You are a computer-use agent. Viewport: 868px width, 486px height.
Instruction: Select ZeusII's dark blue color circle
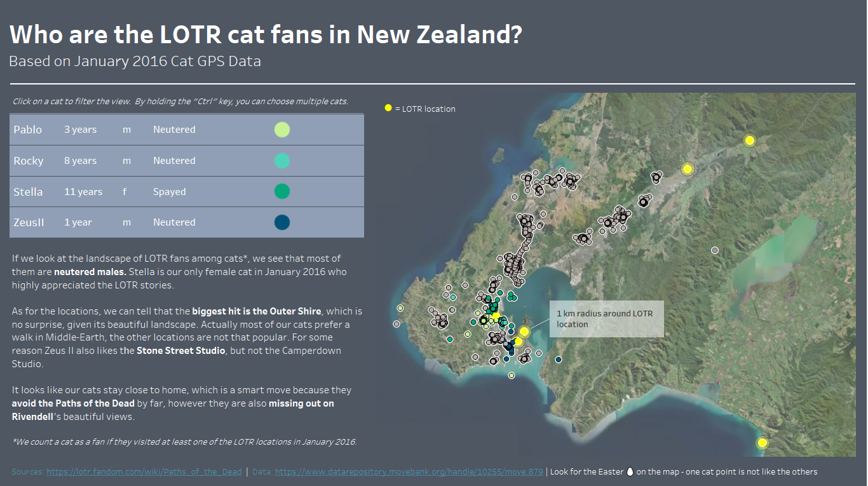(x=282, y=222)
